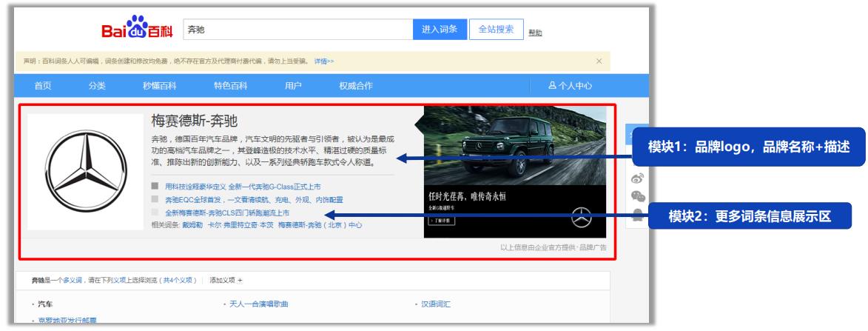Click the 进入词条 button

440,30
